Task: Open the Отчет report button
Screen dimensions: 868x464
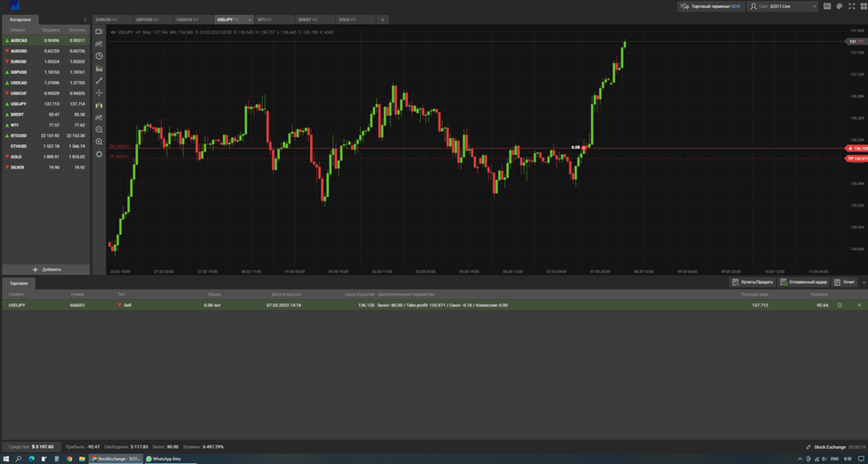Action: pos(845,282)
